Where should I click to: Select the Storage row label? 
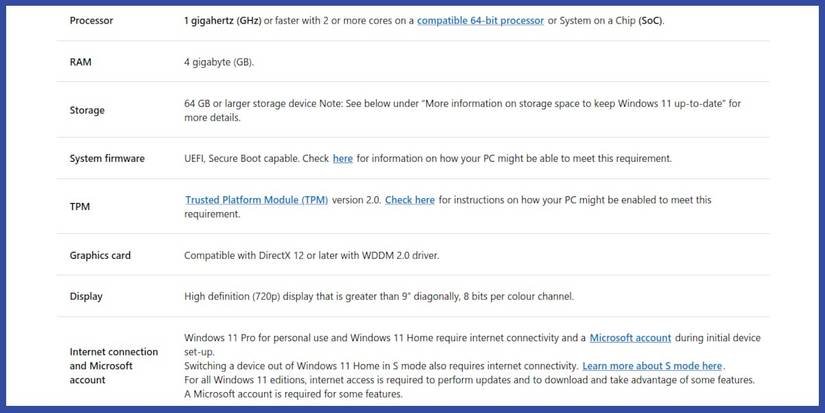[x=87, y=110]
